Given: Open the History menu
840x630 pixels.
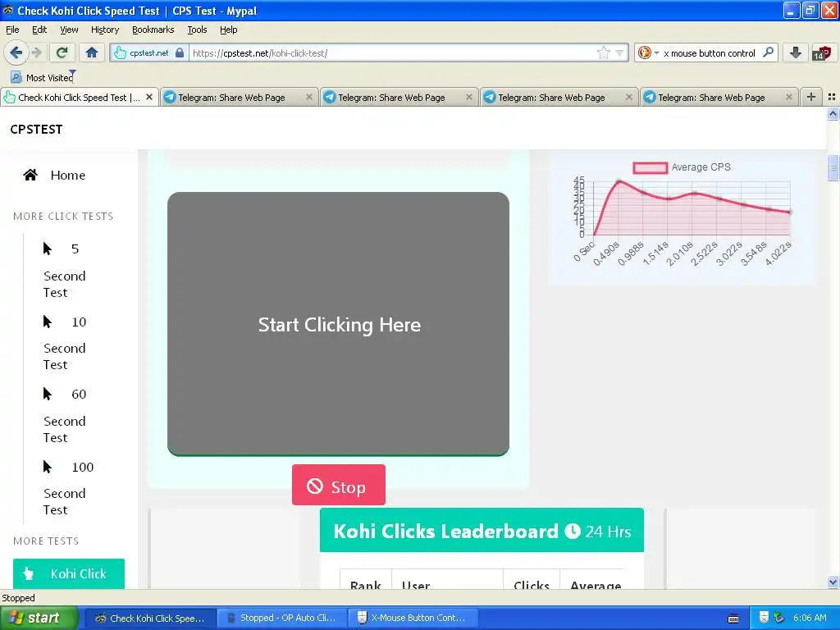Looking at the screenshot, I should [x=105, y=30].
